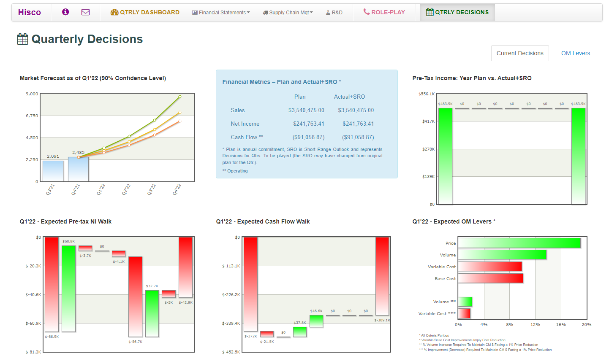Open the QTRLY DASHBOARD link

pos(150,12)
